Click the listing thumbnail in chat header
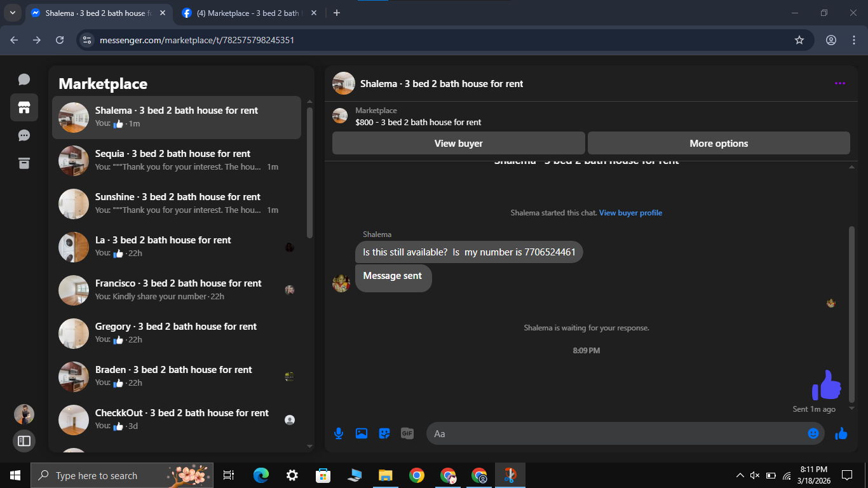 click(344, 83)
